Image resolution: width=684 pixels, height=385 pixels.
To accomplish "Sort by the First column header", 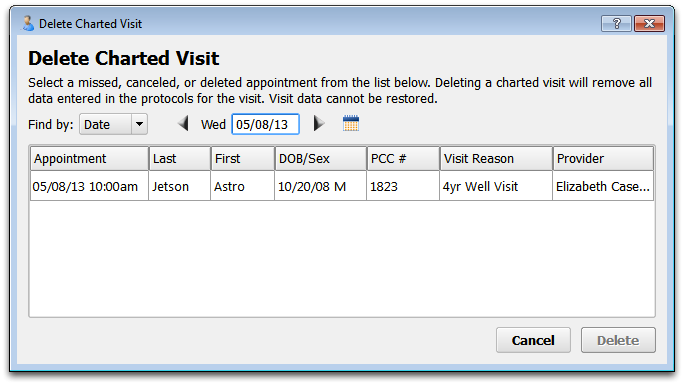I will click(243, 159).
